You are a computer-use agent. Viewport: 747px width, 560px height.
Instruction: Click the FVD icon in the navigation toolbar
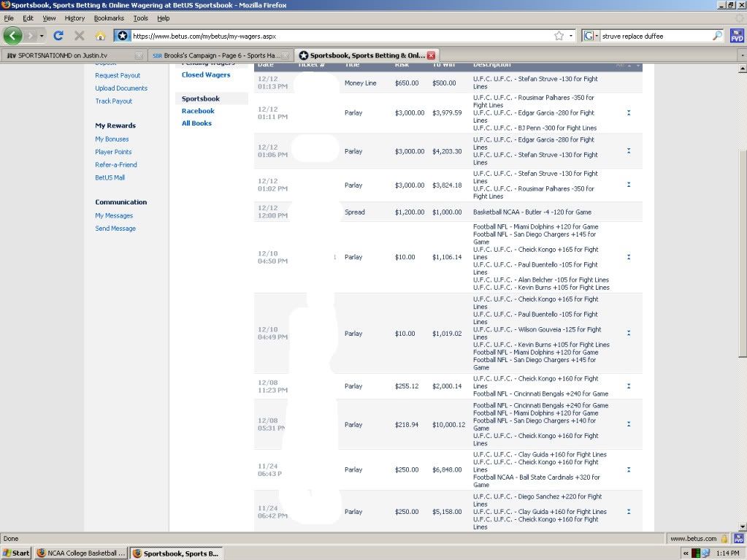click(x=737, y=36)
